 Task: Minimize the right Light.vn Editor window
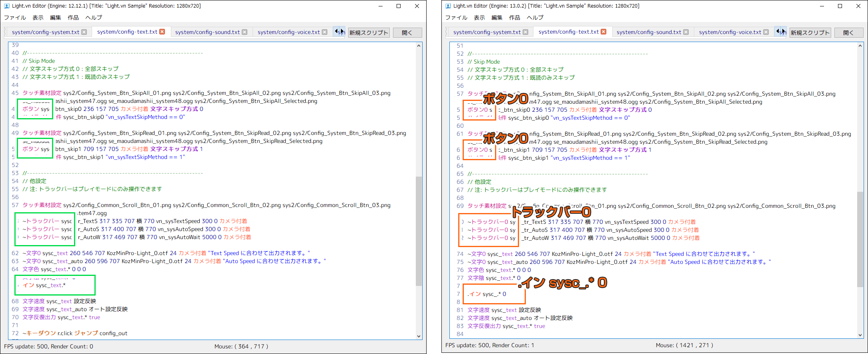[x=822, y=6]
